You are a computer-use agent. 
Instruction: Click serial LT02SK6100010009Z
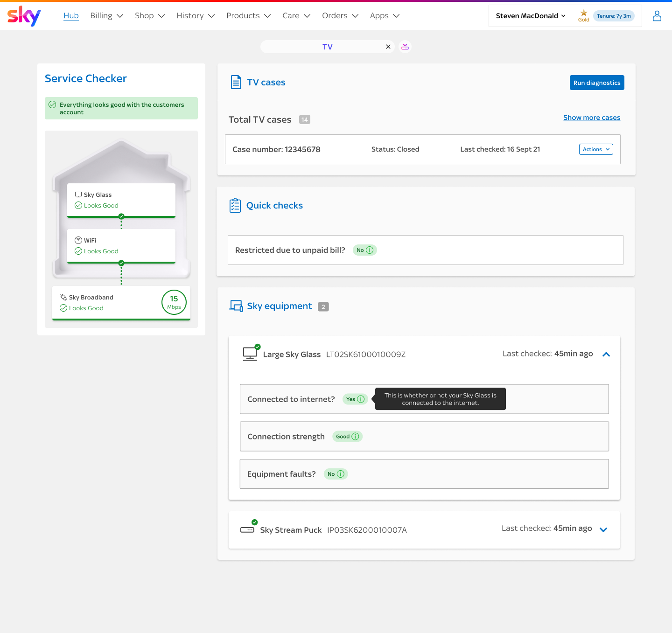(366, 355)
